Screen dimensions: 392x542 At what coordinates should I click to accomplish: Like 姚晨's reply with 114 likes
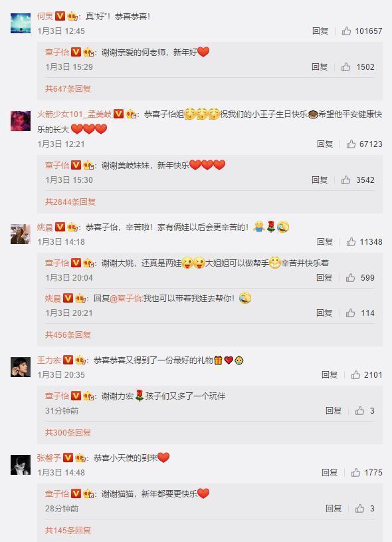351,313
